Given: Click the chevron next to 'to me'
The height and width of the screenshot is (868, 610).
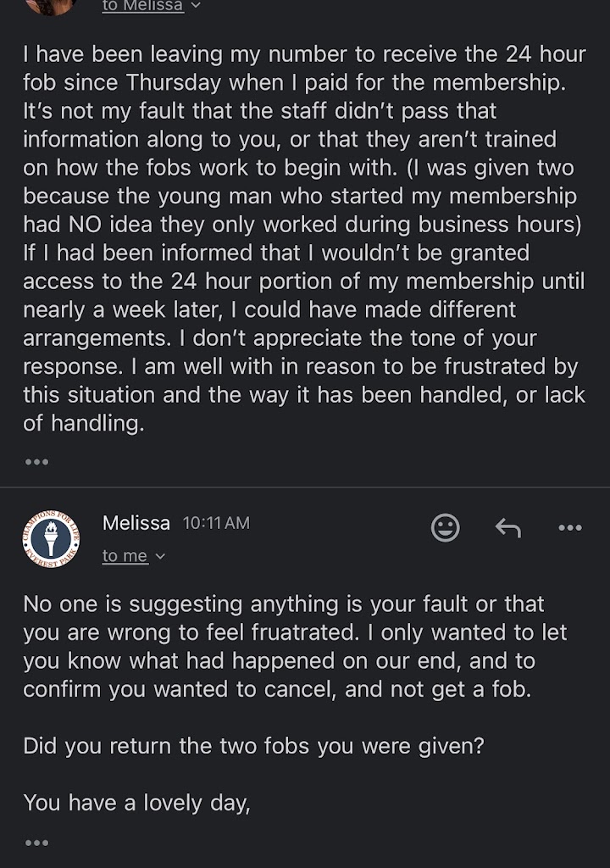Looking at the screenshot, I should pos(160,557).
